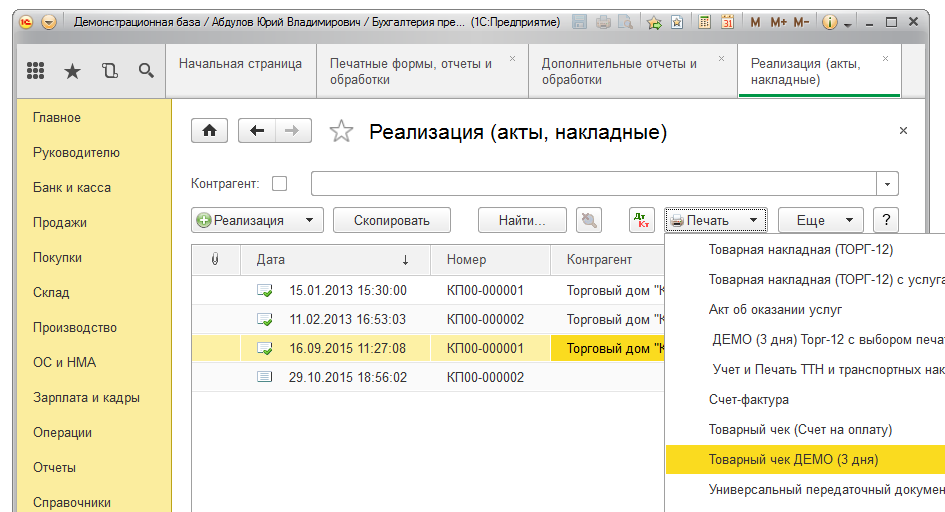Select the row dated 29.10.2015 18:56:02
Image resolution: width=945 pixels, height=512 pixels.
point(348,378)
